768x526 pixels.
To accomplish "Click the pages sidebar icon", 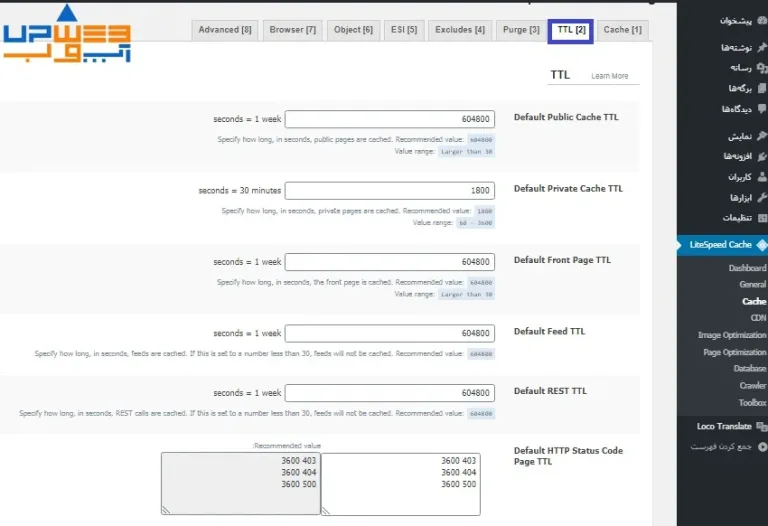I will [x=762, y=88].
